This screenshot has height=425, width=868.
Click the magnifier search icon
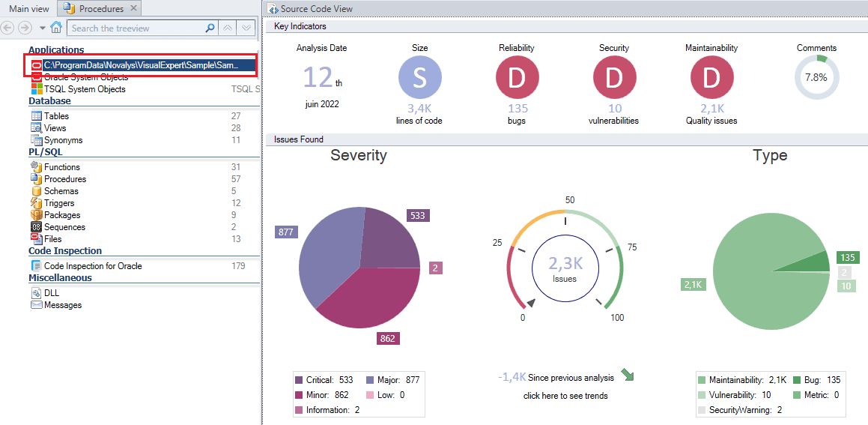pos(210,28)
